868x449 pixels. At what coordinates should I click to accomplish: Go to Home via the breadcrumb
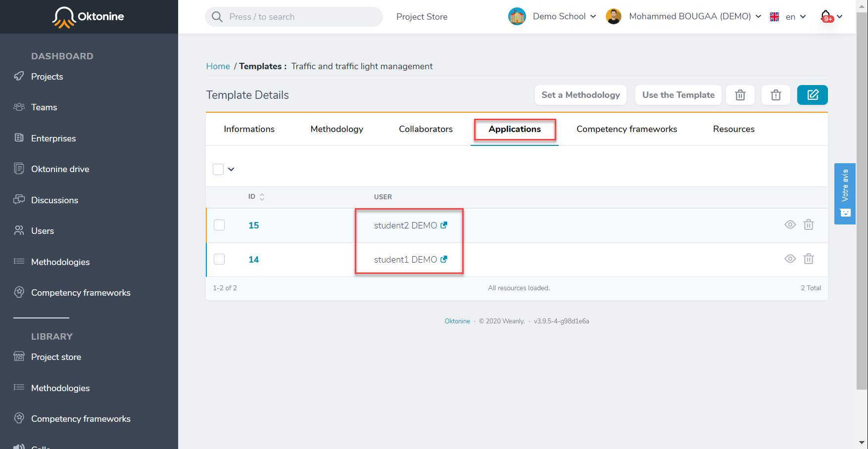[218, 66]
